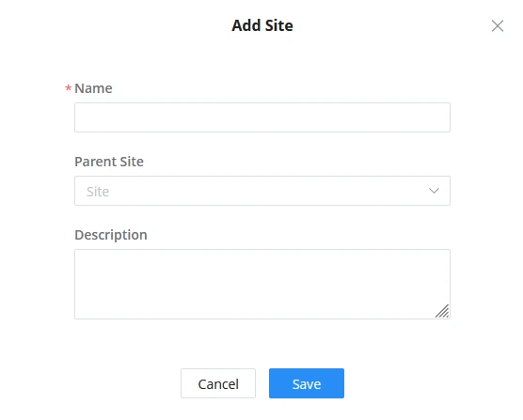Confirm site creation with Save
Screen dimensions: 523x420
click(307, 383)
